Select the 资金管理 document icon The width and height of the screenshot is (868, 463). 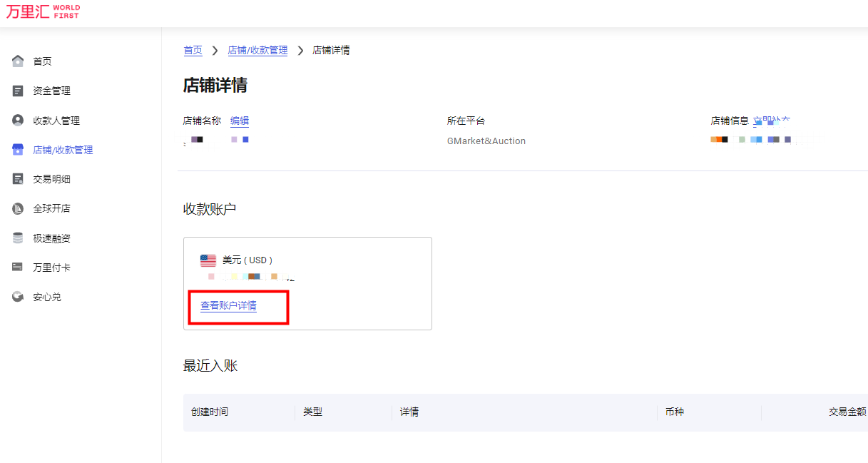(18, 91)
